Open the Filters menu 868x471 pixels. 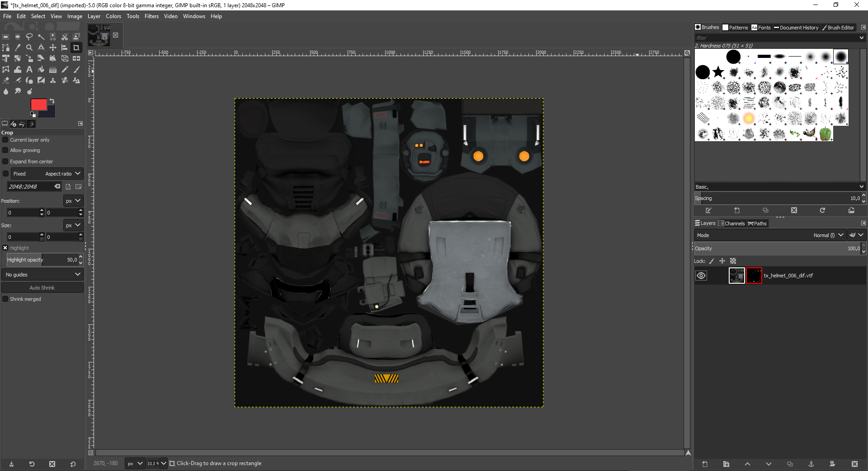151,16
